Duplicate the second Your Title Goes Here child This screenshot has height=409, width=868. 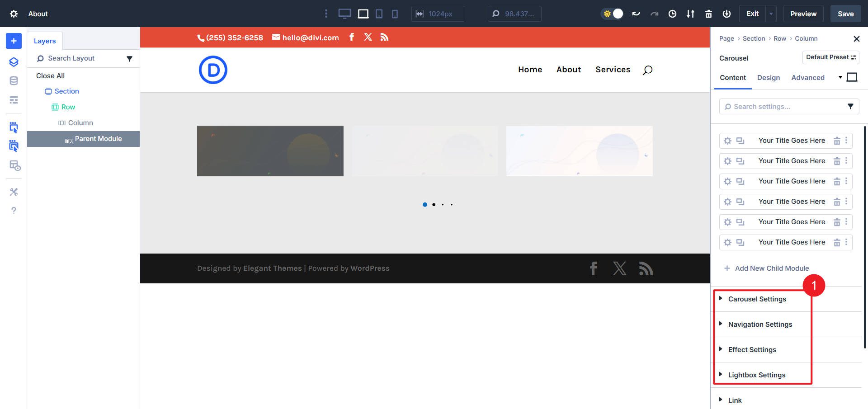[x=740, y=161]
